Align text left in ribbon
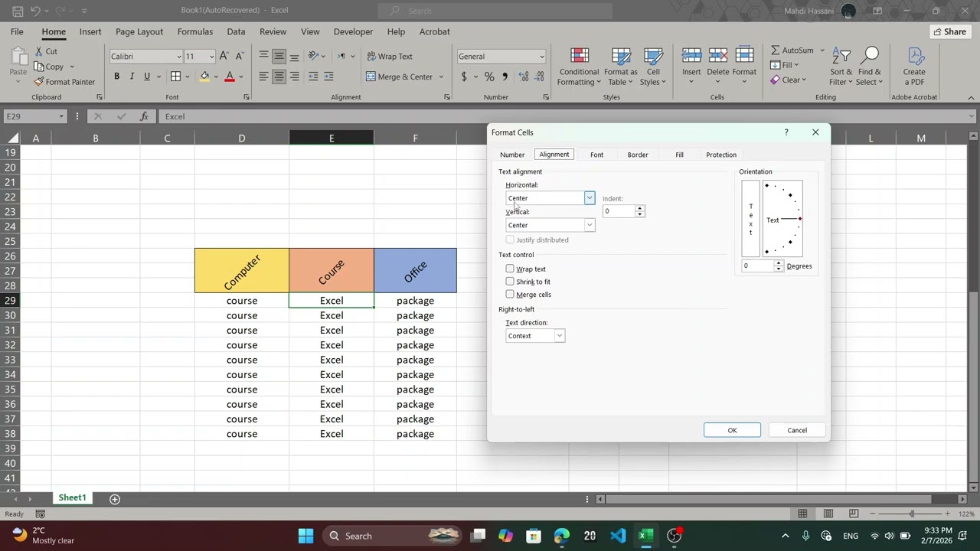Screen dimensions: 980x551 (x=263, y=77)
